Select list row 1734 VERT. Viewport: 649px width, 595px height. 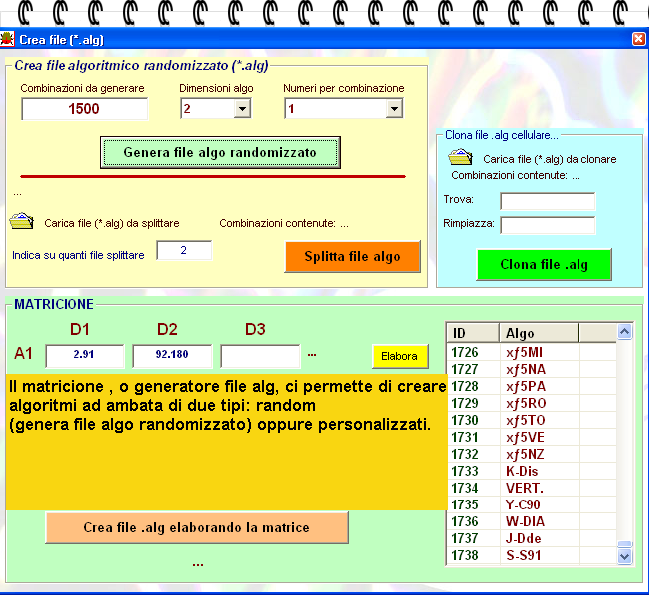531,488
